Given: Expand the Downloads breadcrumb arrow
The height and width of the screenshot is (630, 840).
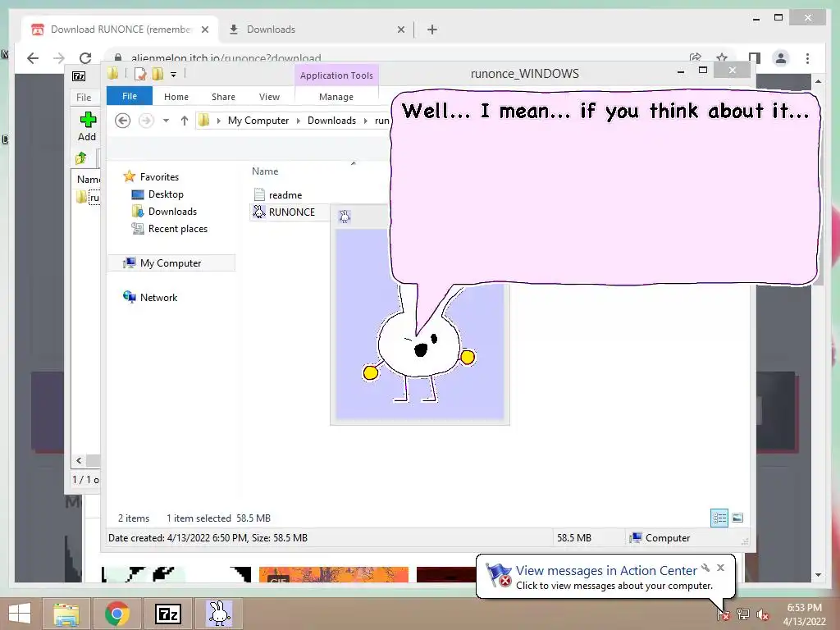Looking at the screenshot, I should (365, 121).
